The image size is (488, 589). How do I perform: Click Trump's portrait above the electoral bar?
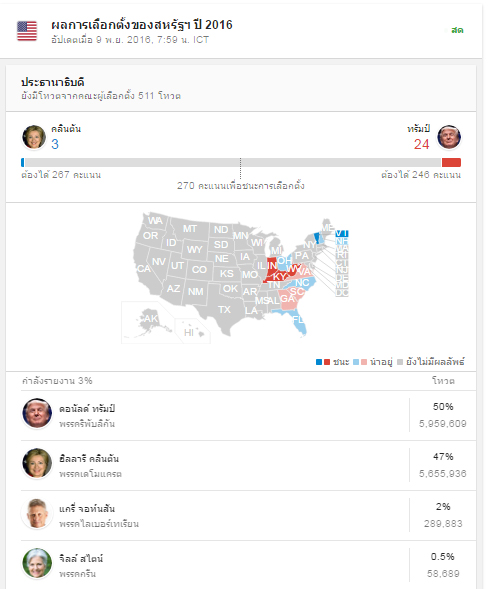pos(449,137)
